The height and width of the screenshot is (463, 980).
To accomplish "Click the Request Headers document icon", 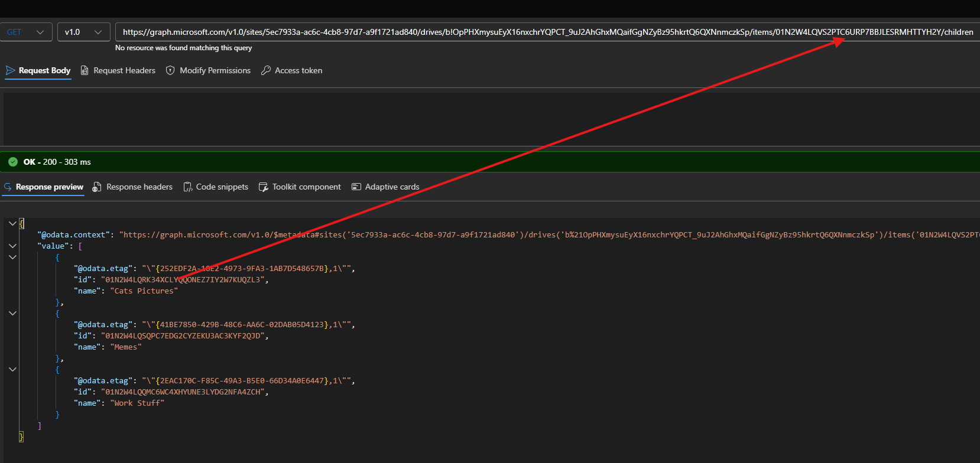I will (85, 70).
